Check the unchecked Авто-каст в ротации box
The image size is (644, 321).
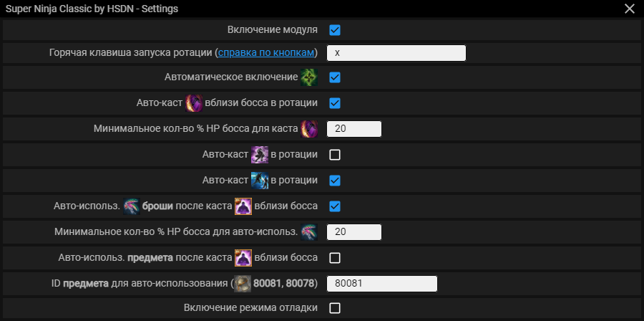(335, 155)
